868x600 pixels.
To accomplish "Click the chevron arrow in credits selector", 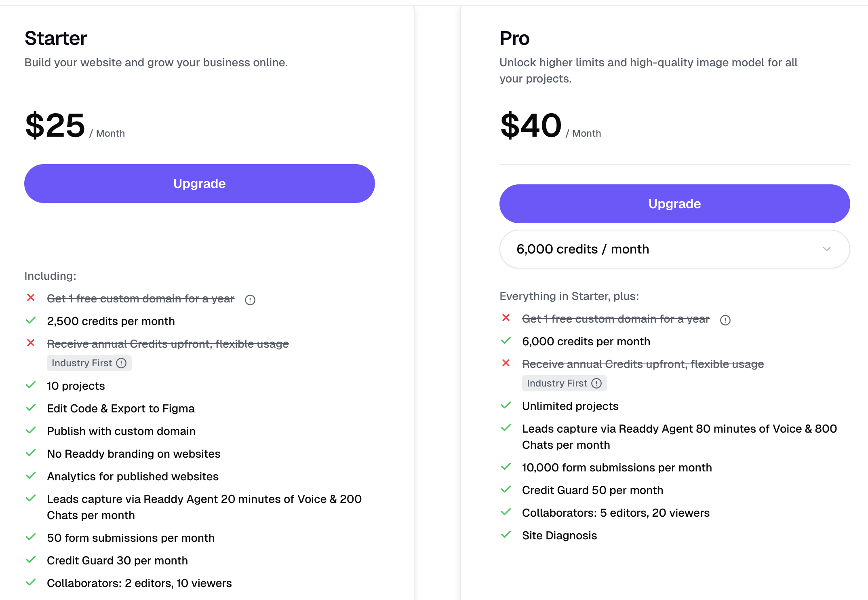I will click(827, 249).
